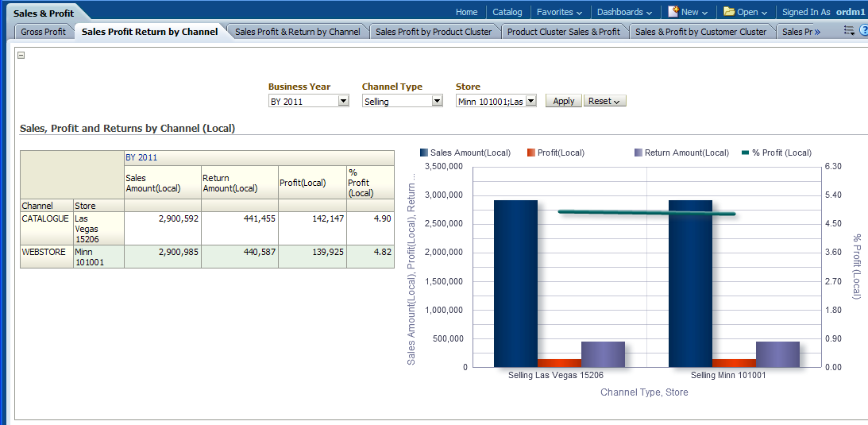The height and width of the screenshot is (425, 868).
Task: Click the Sales & Profit dashboard title tab
Action: (43, 13)
